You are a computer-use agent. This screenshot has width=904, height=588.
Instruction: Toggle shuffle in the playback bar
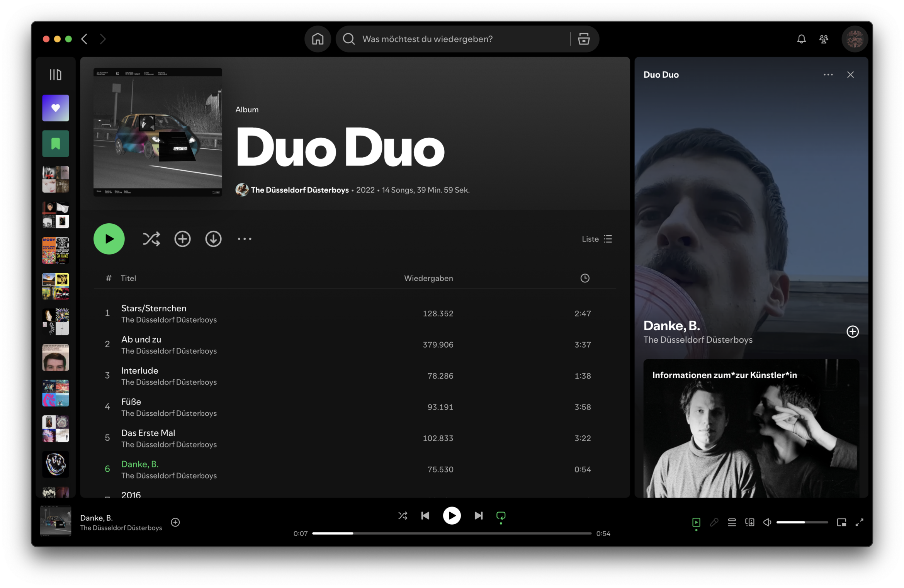point(403,516)
